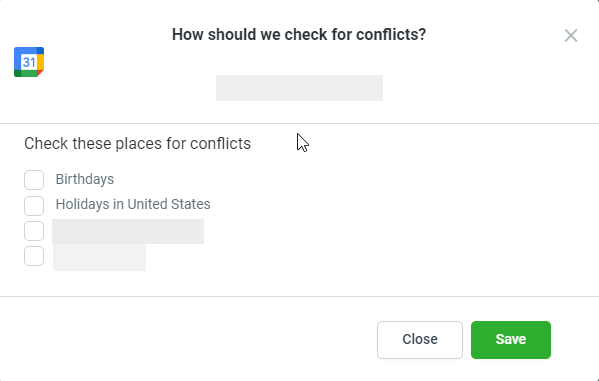
Task: Click the 31 numeral inside the calendar icon
Action: [29, 62]
